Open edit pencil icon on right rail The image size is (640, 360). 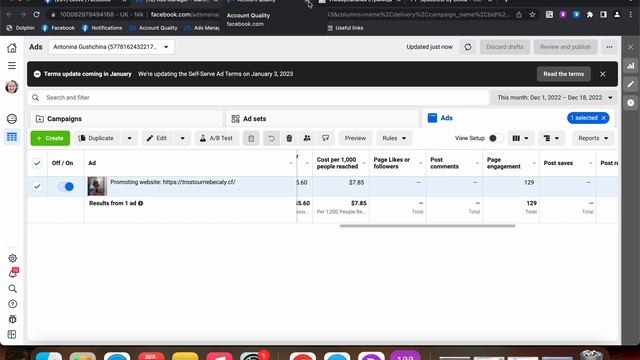click(x=631, y=84)
